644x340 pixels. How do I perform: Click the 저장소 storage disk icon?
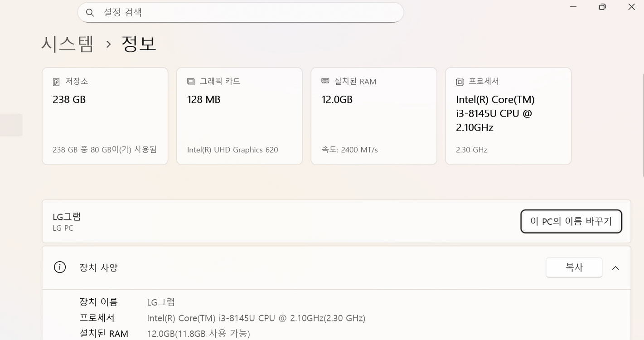point(56,82)
